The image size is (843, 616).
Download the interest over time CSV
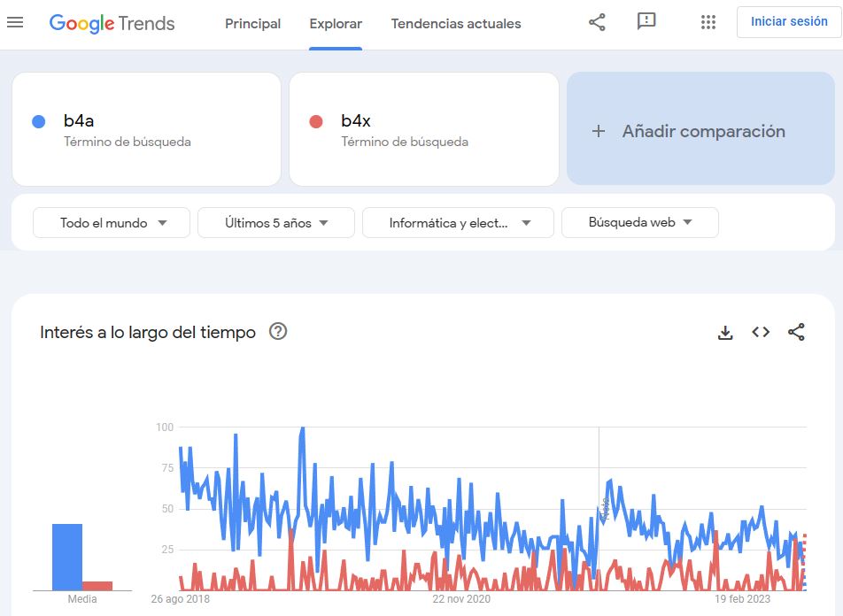pyautogui.click(x=725, y=333)
